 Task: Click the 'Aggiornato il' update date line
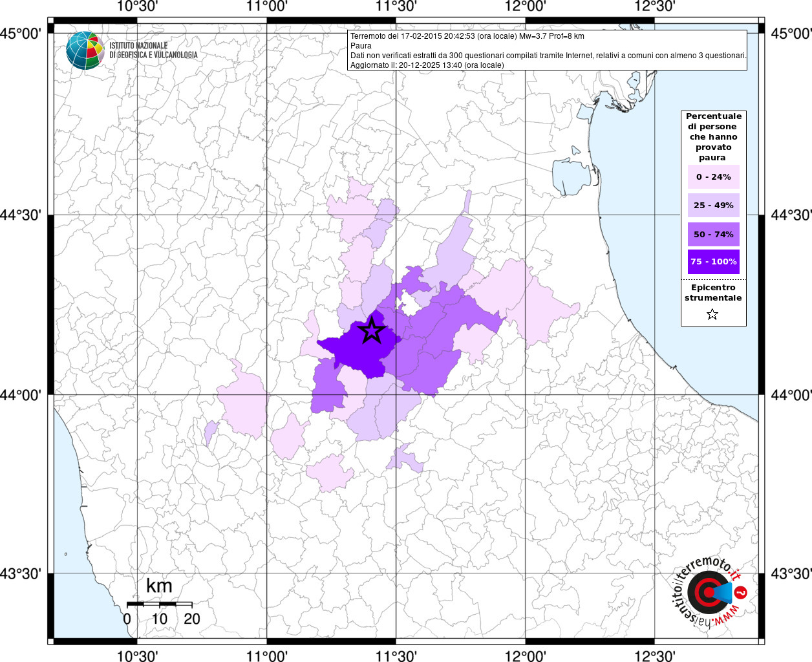(427, 65)
